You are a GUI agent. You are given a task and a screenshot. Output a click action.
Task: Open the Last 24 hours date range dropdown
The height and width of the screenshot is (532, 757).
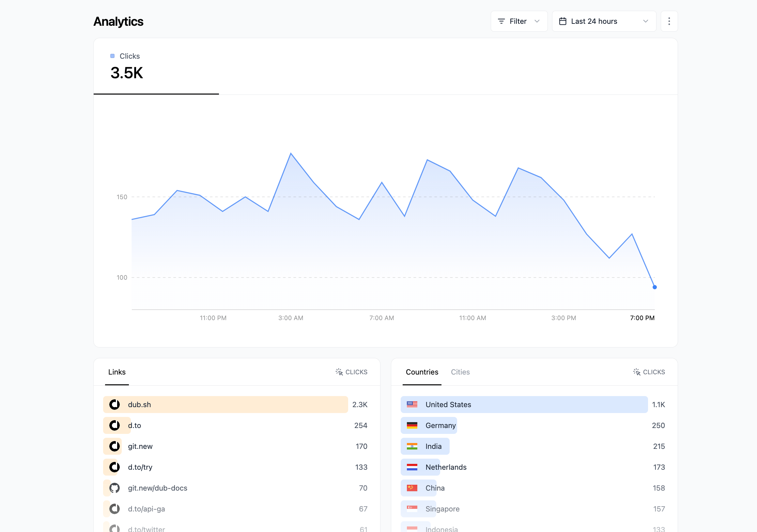[604, 21]
